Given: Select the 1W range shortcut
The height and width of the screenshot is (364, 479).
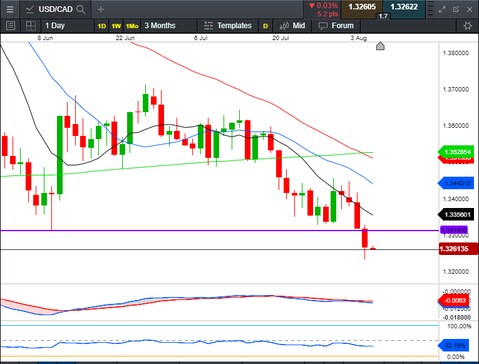Looking at the screenshot, I should click(x=116, y=26).
